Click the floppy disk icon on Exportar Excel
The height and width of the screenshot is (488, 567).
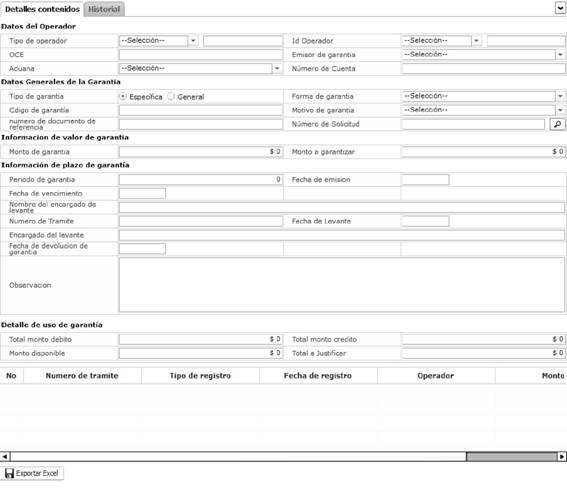(9, 473)
